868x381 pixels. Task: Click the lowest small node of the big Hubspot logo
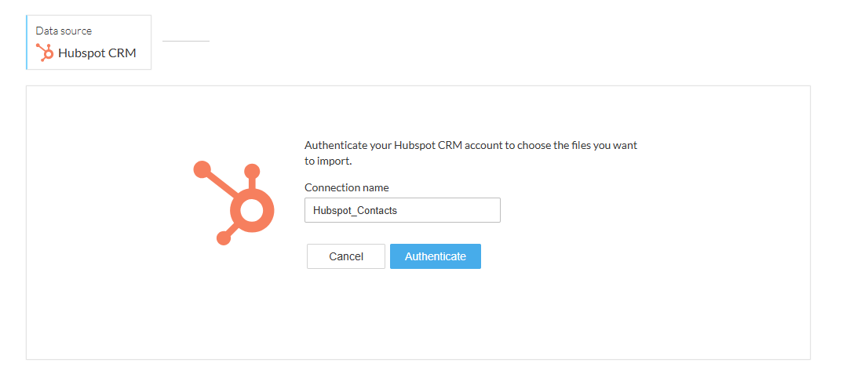(223, 238)
